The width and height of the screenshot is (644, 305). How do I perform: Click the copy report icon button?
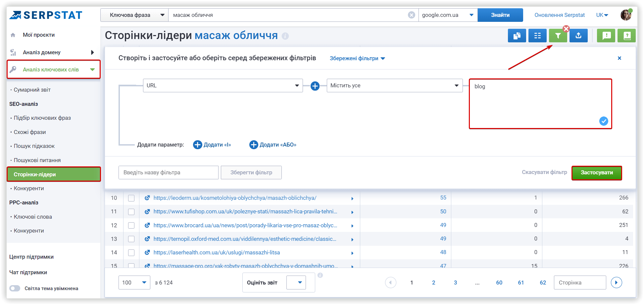(517, 36)
